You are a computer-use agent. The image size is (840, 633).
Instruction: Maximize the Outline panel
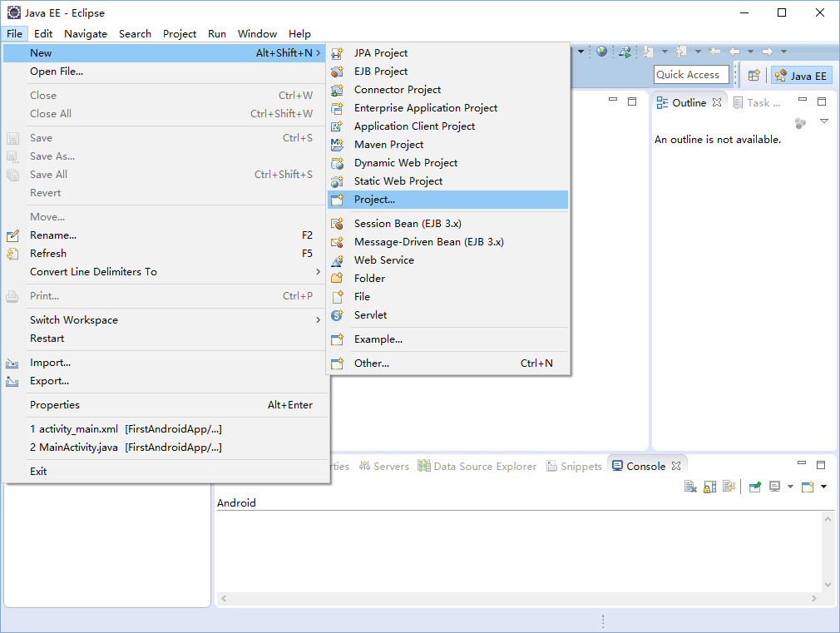822,101
